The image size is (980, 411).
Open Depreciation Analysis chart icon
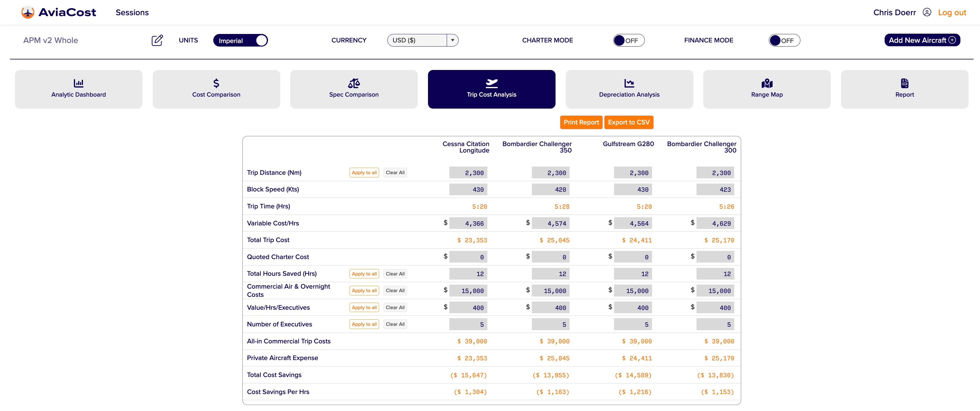(629, 83)
